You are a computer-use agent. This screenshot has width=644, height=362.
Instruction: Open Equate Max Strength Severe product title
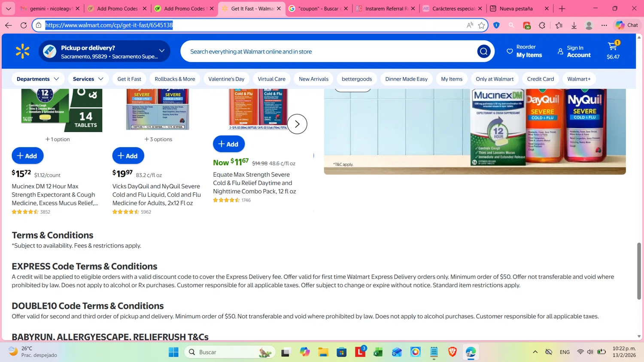255,183
